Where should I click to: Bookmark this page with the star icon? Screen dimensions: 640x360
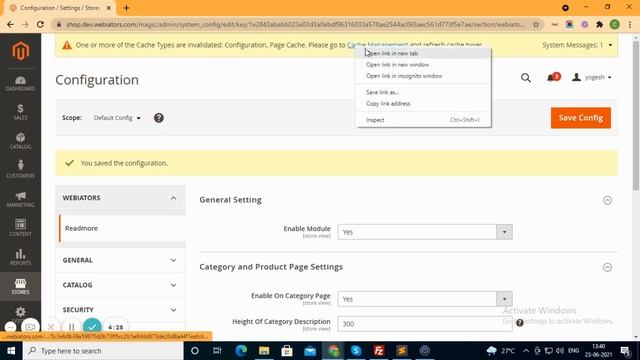click(x=536, y=24)
